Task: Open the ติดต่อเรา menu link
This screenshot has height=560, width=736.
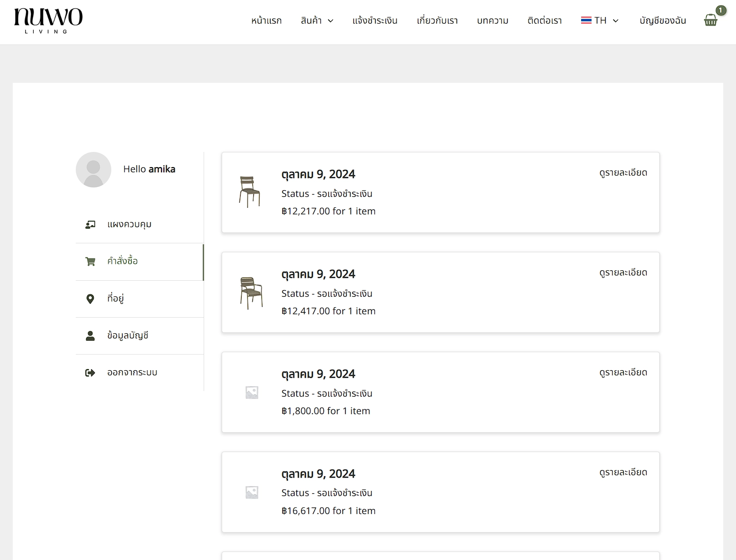Action: (545, 20)
